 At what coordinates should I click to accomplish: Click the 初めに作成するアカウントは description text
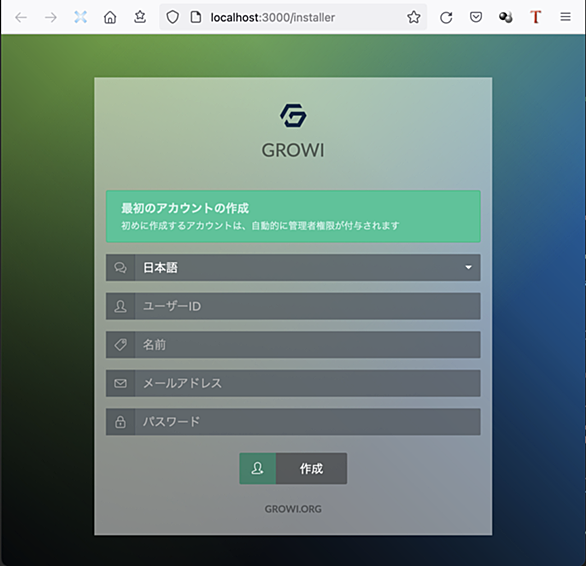[x=260, y=226]
